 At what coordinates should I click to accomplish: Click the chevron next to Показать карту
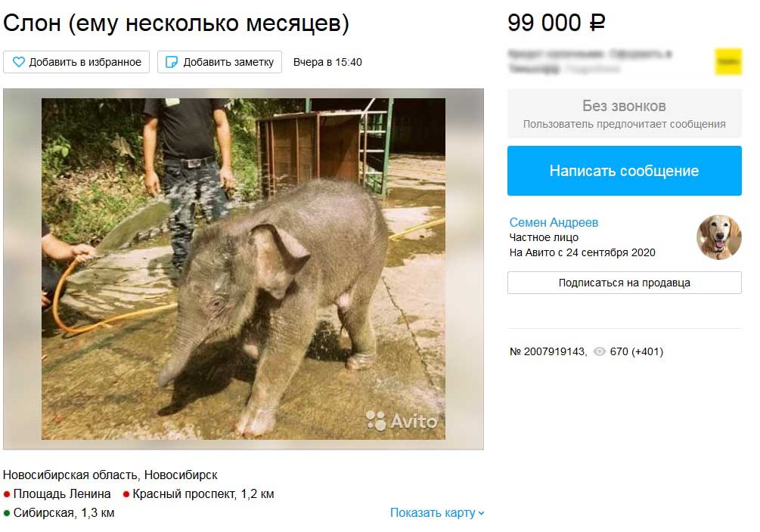coord(481,513)
